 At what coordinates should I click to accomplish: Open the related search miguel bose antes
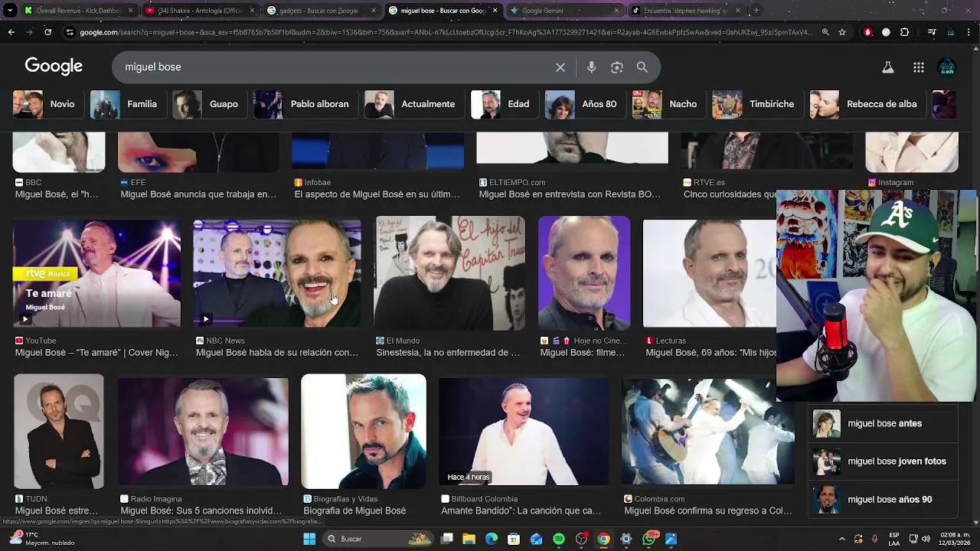pos(884,423)
